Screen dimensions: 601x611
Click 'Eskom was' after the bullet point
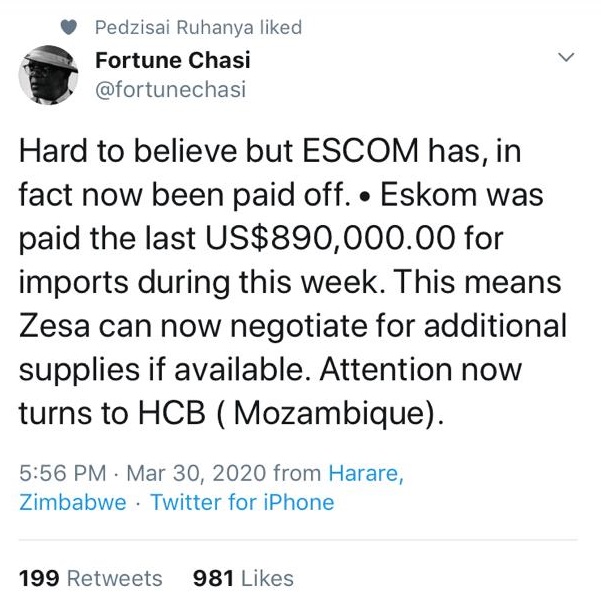pos(461,195)
